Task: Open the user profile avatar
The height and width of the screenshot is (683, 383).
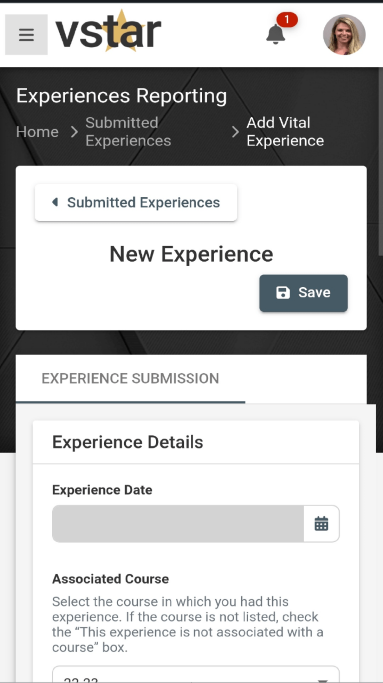Action: (x=344, y=34)
